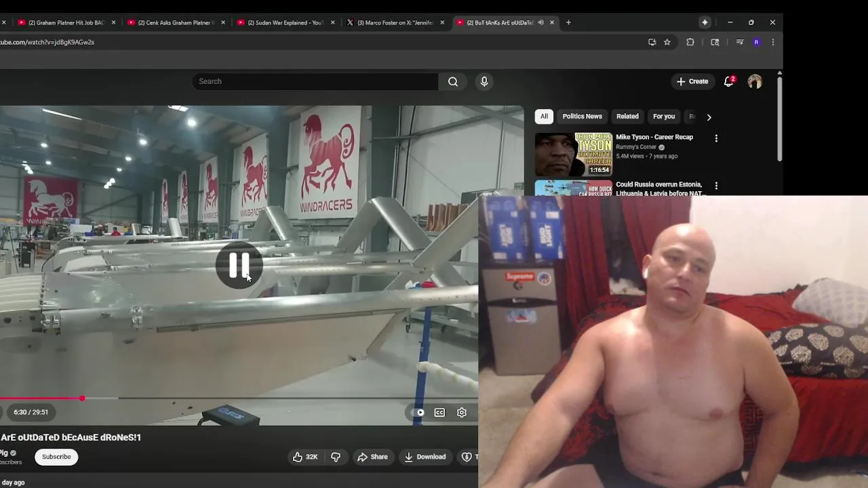Select the All filter chip
The image size is (868, 488).
click(x=544, y=117)
